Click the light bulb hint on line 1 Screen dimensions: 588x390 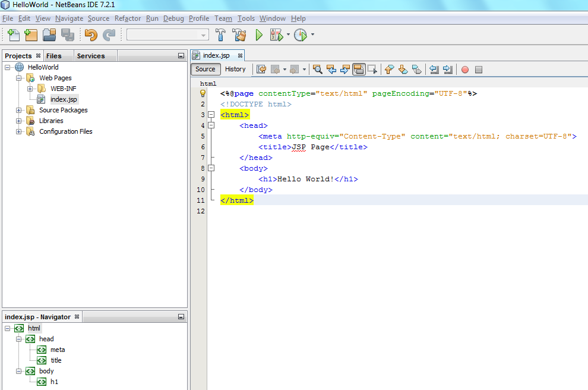click(x=203, y=93)
